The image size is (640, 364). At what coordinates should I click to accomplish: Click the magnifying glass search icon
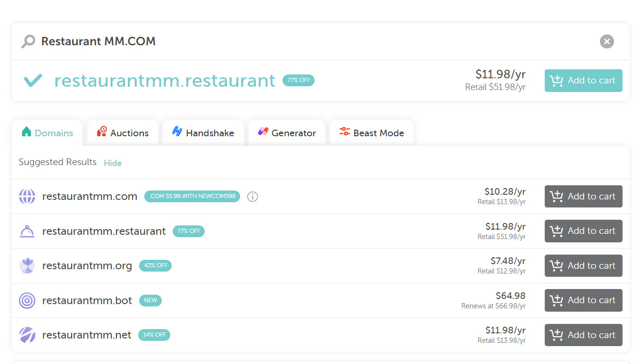28,41
